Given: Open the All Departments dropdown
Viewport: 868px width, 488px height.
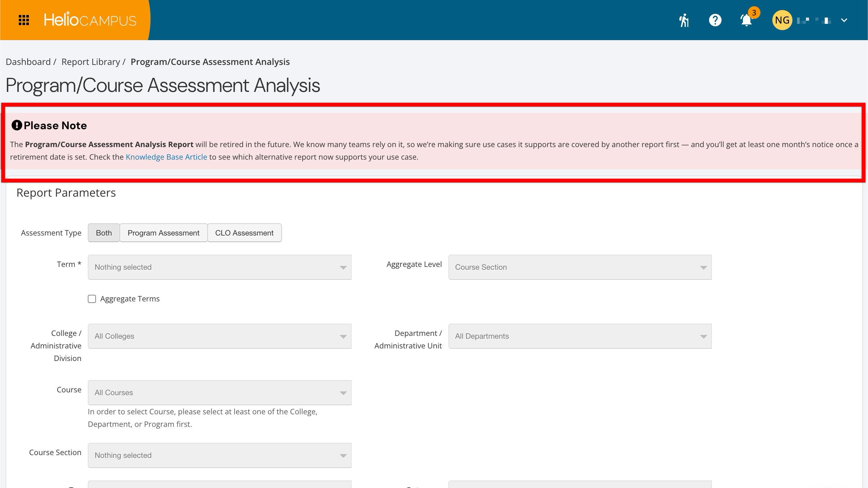Looking at the screenshot, I should (x=580, y=336).
